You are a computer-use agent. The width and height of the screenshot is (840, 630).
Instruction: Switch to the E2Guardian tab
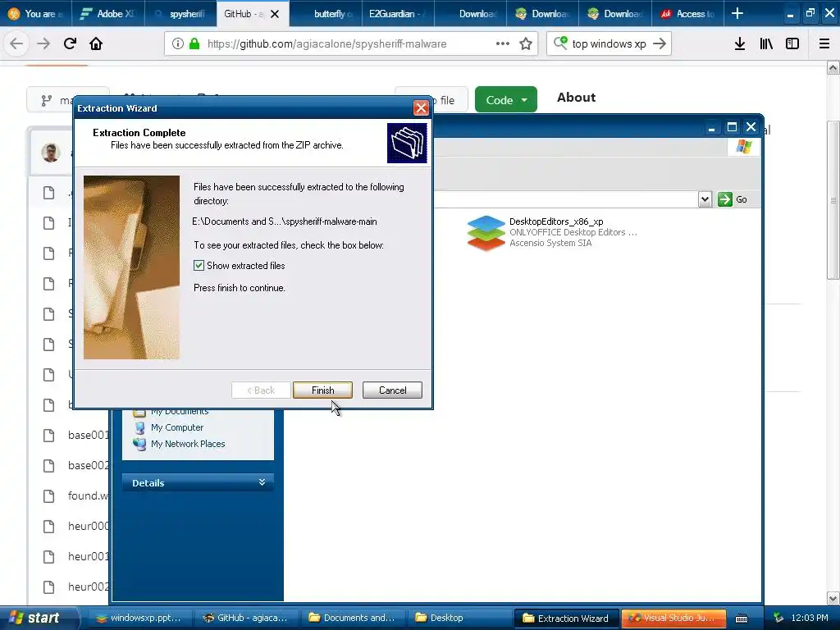[398, 14]
